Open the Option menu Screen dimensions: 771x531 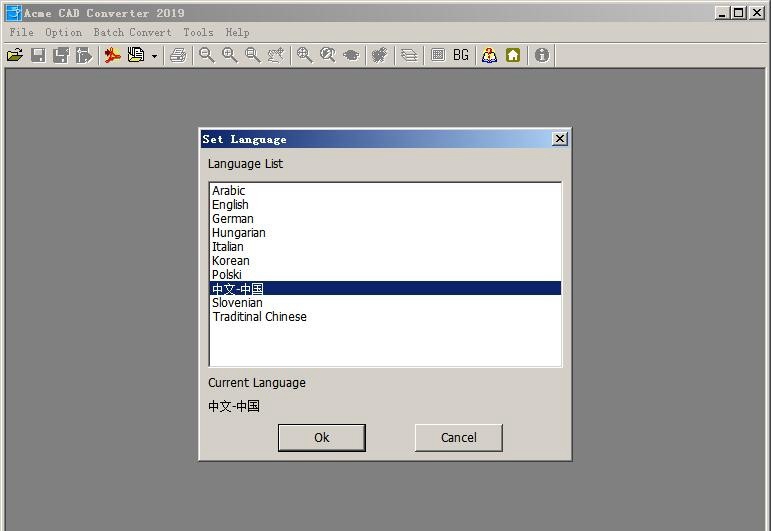click(63, 32)
